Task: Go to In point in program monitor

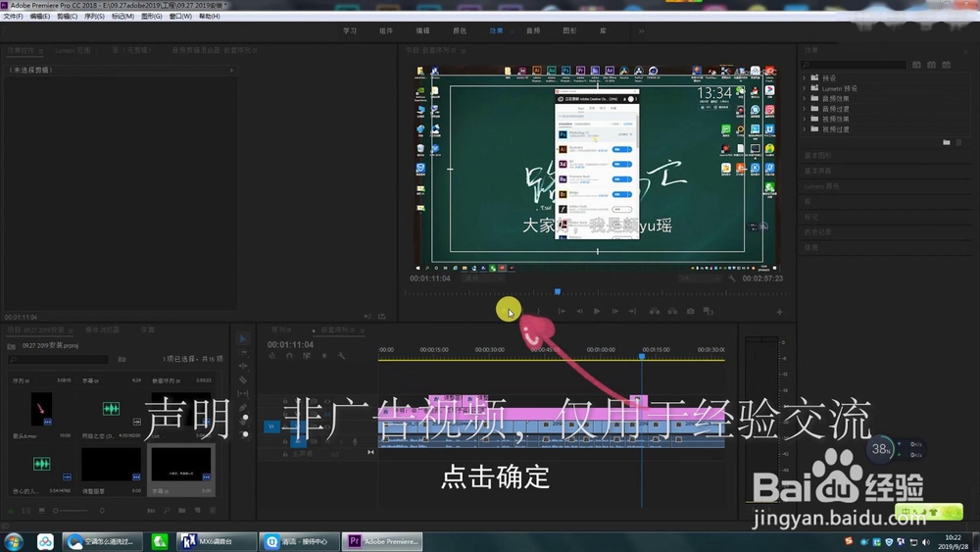Action: (562, 311)
